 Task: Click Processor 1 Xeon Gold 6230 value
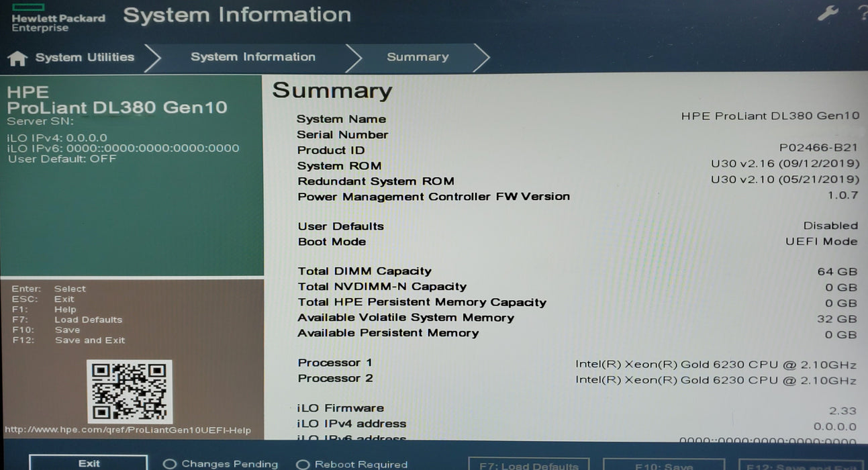[716, 365]
